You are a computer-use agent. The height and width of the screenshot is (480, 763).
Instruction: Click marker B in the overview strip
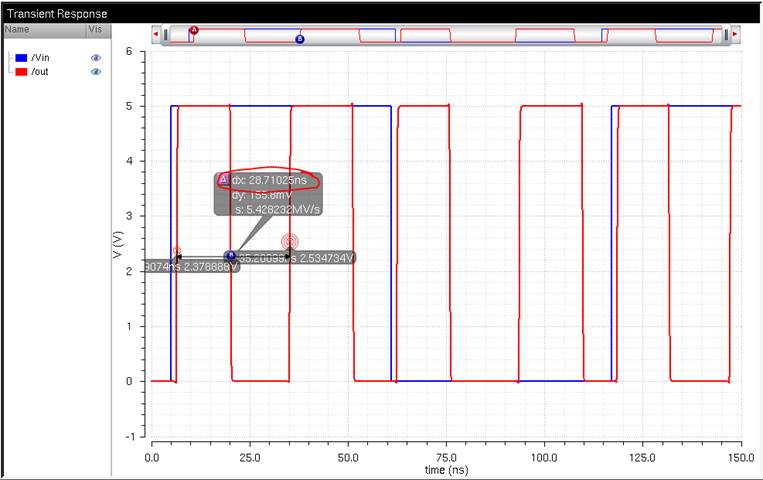tap(299, 39)
